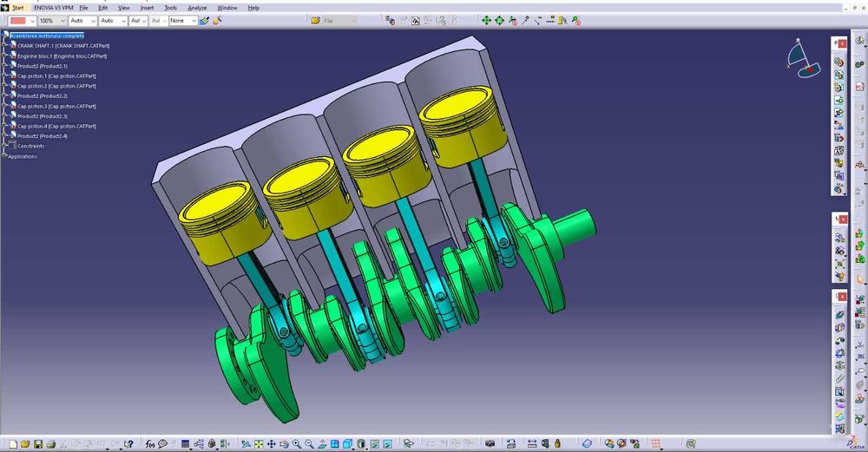The width and height of the screenshot is (868, 452).
Task: Toggle Hide/Show for selected element
Action: 375,443
